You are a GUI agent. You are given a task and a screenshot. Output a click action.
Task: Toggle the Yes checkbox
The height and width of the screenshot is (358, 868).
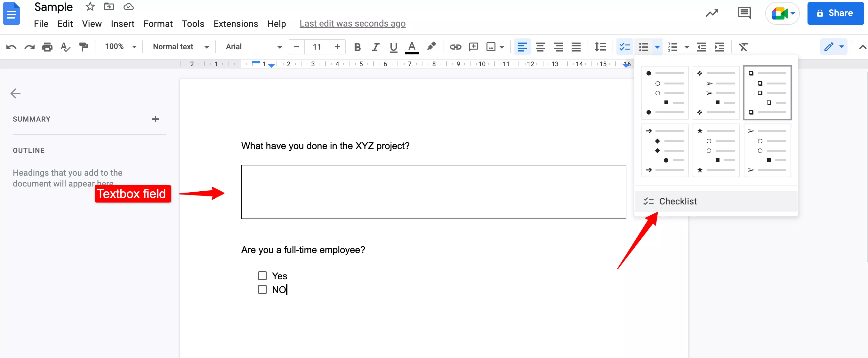(262, 275)
